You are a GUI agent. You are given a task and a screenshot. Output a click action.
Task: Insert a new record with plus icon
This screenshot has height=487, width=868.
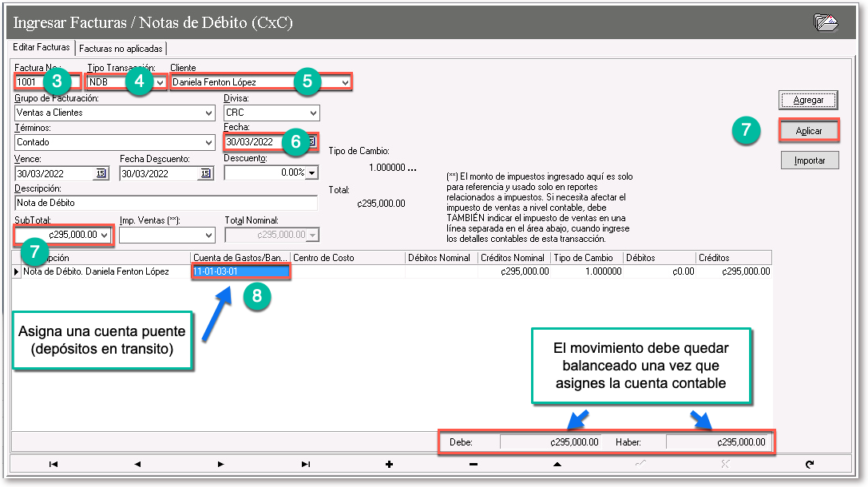click(389, 465)
